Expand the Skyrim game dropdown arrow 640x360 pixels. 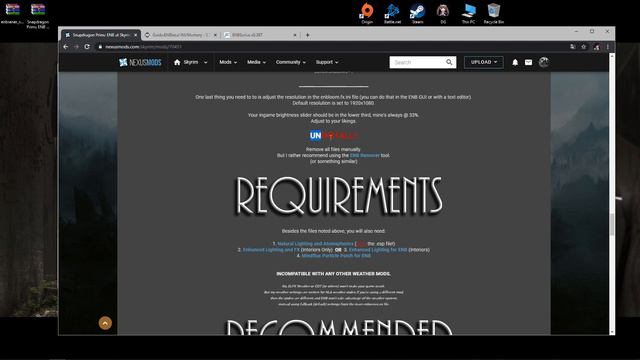pos(205,62)
